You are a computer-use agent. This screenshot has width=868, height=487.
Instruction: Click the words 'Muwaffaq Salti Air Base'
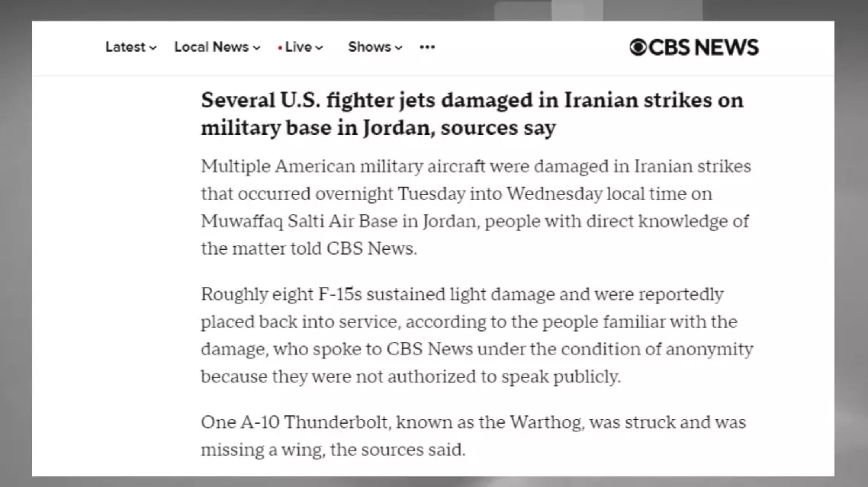click(299, 221)
